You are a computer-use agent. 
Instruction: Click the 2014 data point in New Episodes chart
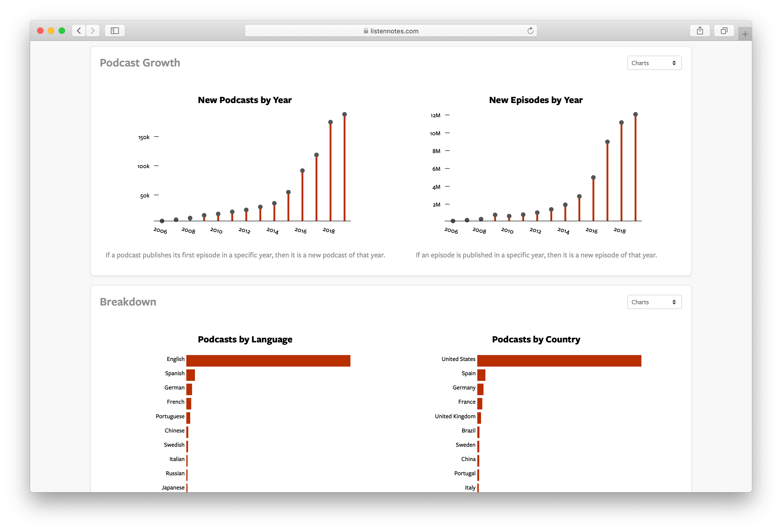565,205
